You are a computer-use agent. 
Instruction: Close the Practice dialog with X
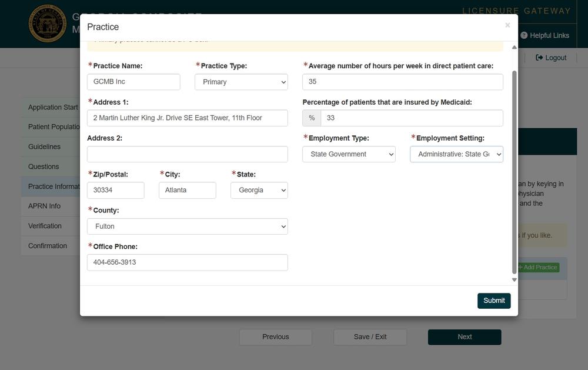pyautogui.click(x=507, y=25)
